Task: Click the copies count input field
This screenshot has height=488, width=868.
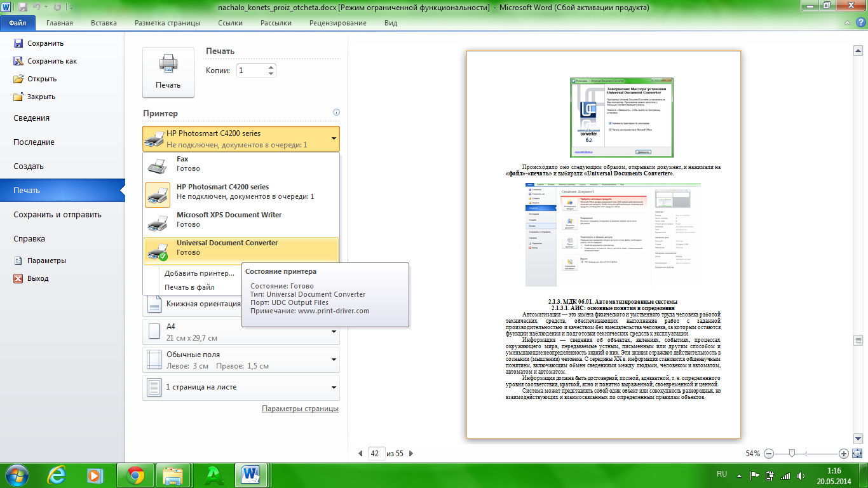Action: 251,71
